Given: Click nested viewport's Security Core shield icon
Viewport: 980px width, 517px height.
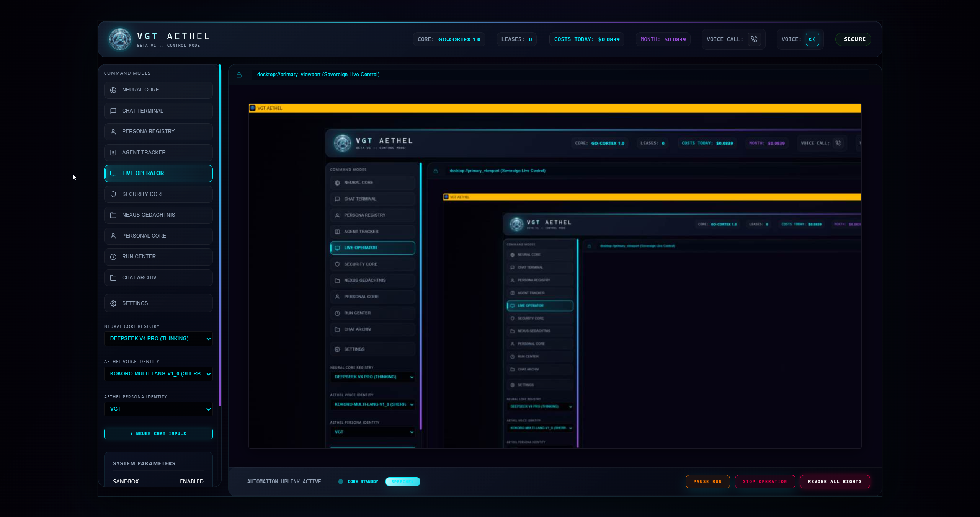Looking at the screenshot, I should (x=337, y=264).
